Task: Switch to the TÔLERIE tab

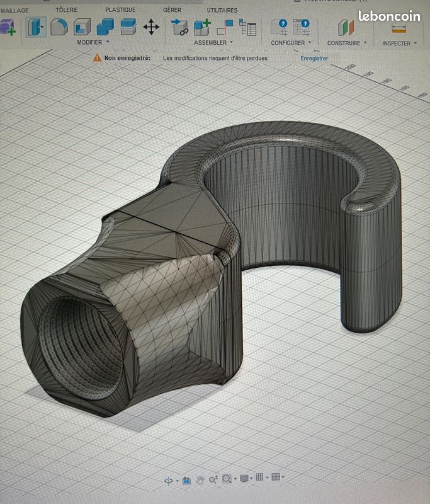Action: point(67,9)
